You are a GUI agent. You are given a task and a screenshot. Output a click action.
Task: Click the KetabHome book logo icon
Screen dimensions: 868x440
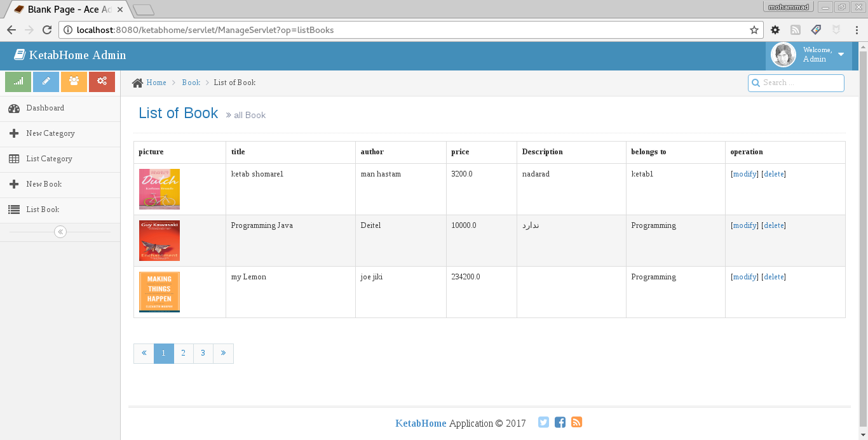[20, 55]
